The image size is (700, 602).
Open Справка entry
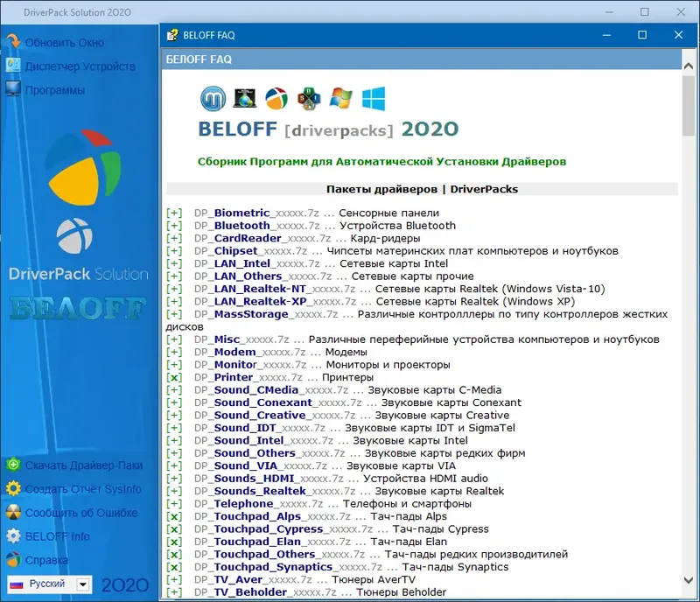pos(47,560)
